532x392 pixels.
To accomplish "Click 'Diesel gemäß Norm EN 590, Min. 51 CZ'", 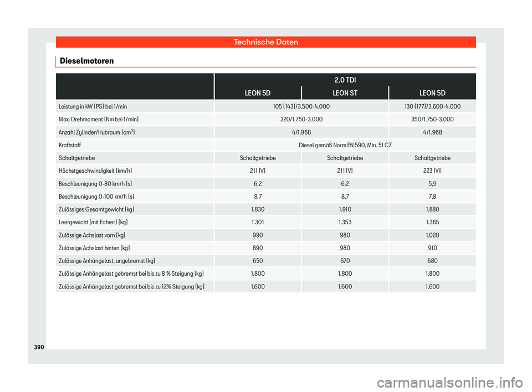I will 345,145.
